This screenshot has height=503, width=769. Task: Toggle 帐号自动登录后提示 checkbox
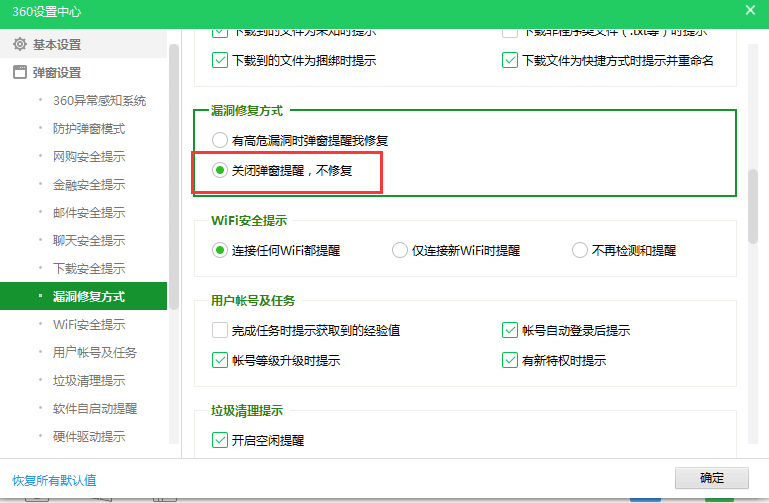click(x=510, y=330)
